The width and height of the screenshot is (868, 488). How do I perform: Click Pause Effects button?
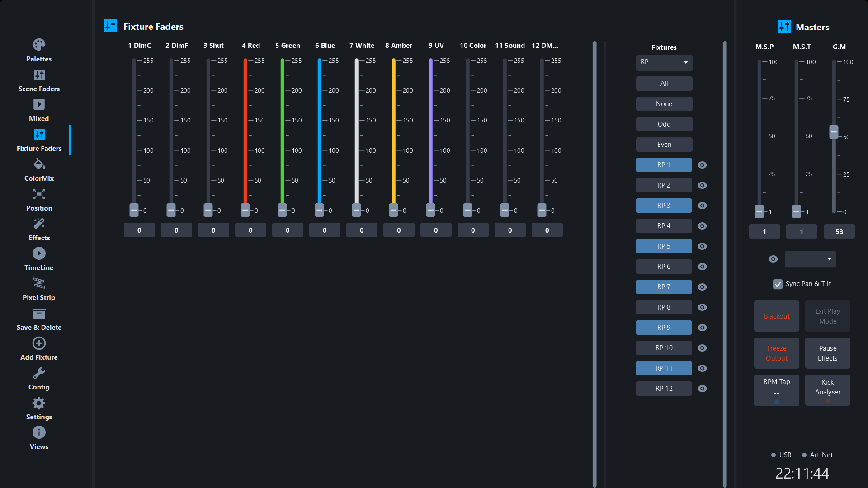tap(827, 353)
